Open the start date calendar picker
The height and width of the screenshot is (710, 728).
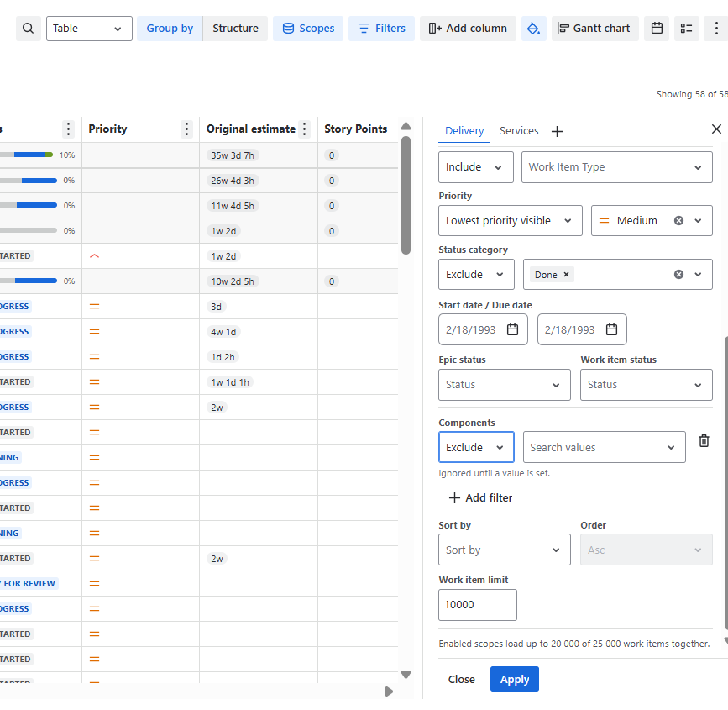[512, 329]
